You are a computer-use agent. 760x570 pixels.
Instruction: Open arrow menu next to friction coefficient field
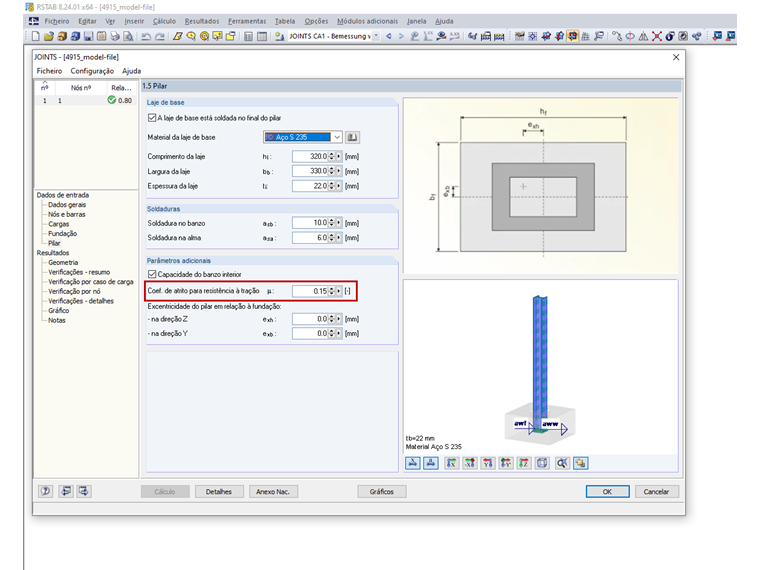339,291
